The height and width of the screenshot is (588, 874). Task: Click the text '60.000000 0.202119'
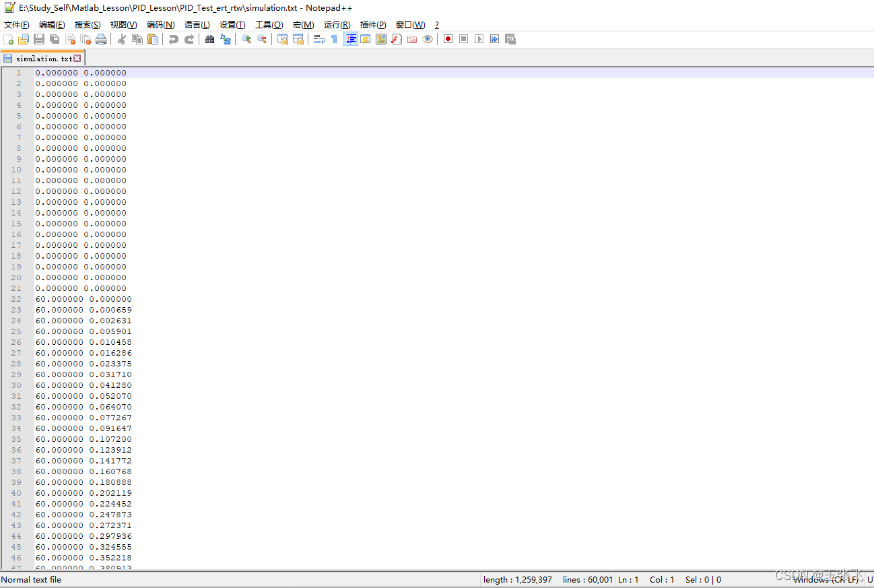click(83, 493)
